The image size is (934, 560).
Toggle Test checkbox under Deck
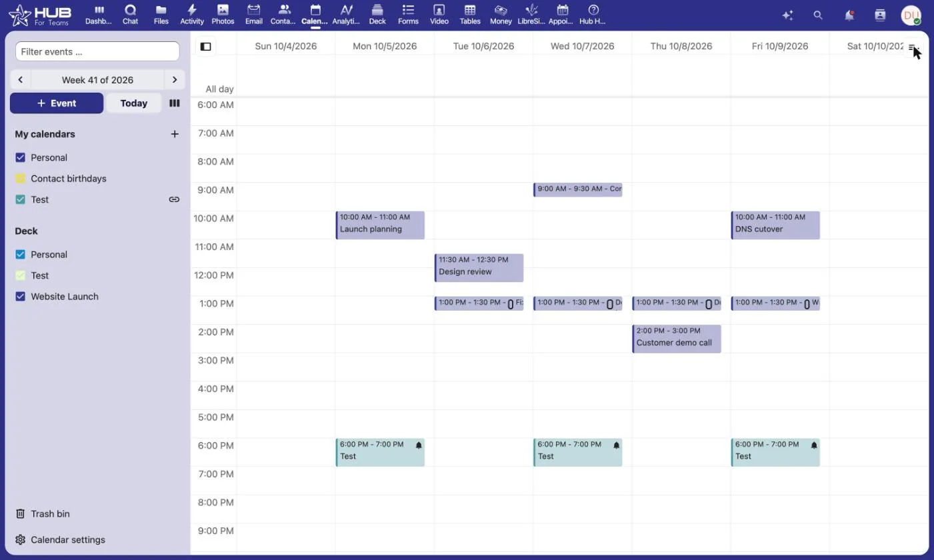click(x=20, y=275)
